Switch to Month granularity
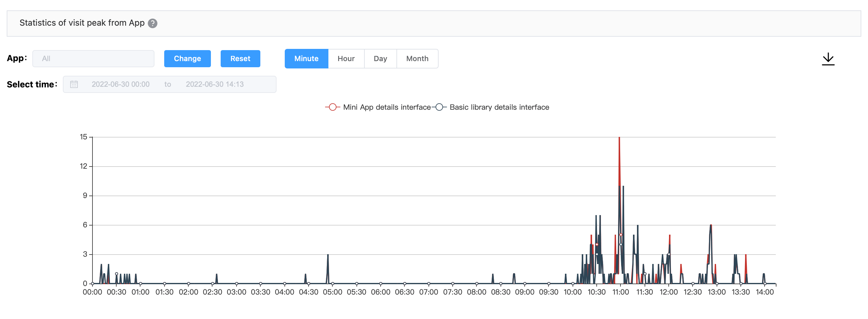 pyautogui.click(x=417, y=59)
